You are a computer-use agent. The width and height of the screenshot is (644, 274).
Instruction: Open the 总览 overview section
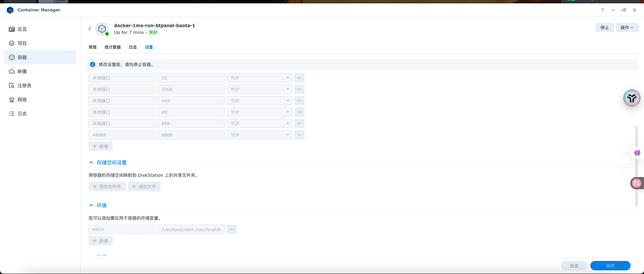click(x=40, y=29)
